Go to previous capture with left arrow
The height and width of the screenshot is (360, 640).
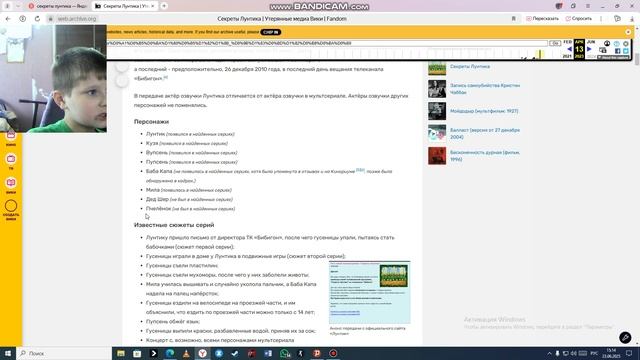(x=569, y=49)
